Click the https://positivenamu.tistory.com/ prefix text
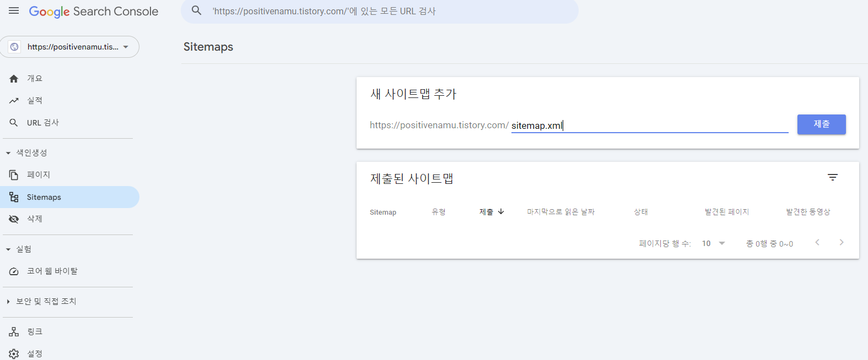 pos(439,126)
